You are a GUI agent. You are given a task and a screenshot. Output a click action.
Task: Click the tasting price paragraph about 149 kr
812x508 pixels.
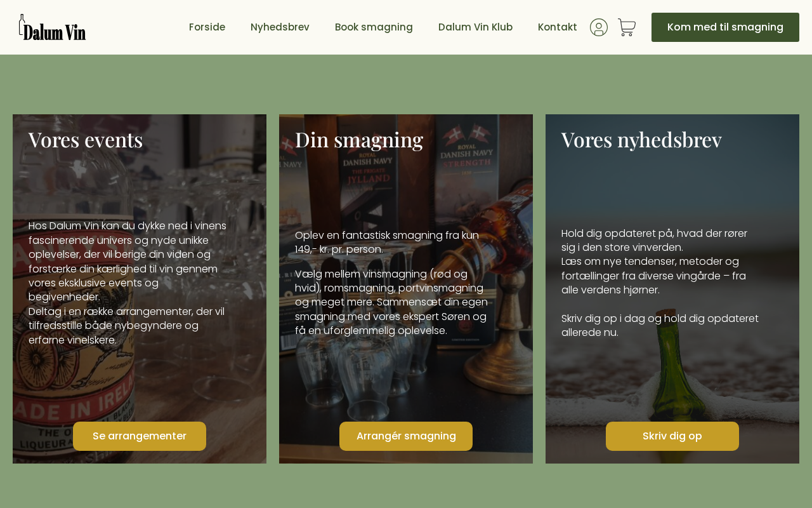[x=388, y=242]
